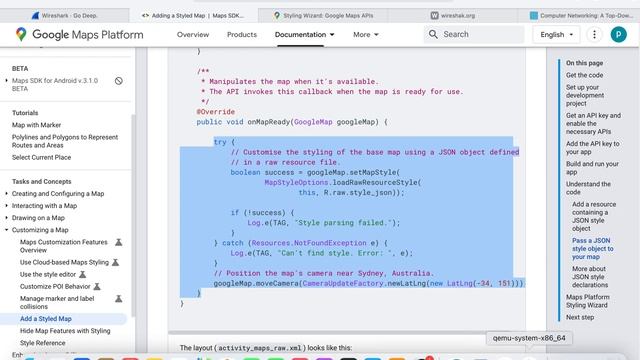Switch to the Adding a Styled Map tab
Image resolution: width=640 pixels, height=360 pixels.
click(193, 16)
